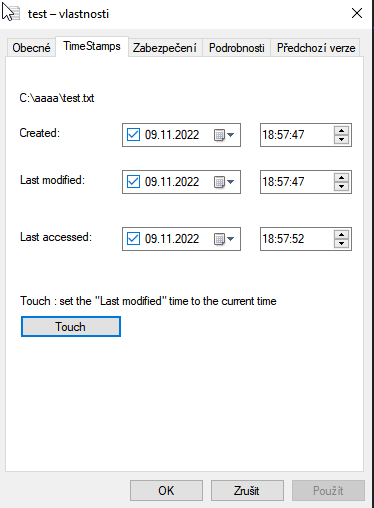Uncheck the Last accessed date checkbox

click(x=133, y=239)
